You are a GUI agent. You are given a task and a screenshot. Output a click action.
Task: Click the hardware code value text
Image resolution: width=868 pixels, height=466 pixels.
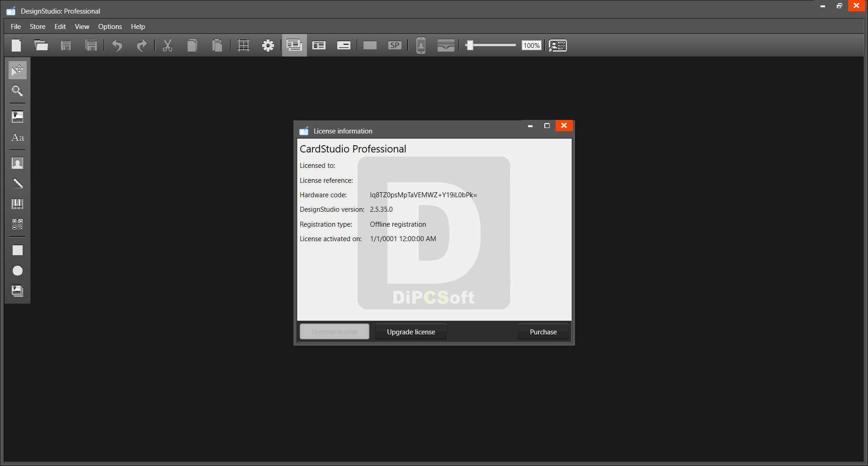pyautogui.click(x=424, y=195)
